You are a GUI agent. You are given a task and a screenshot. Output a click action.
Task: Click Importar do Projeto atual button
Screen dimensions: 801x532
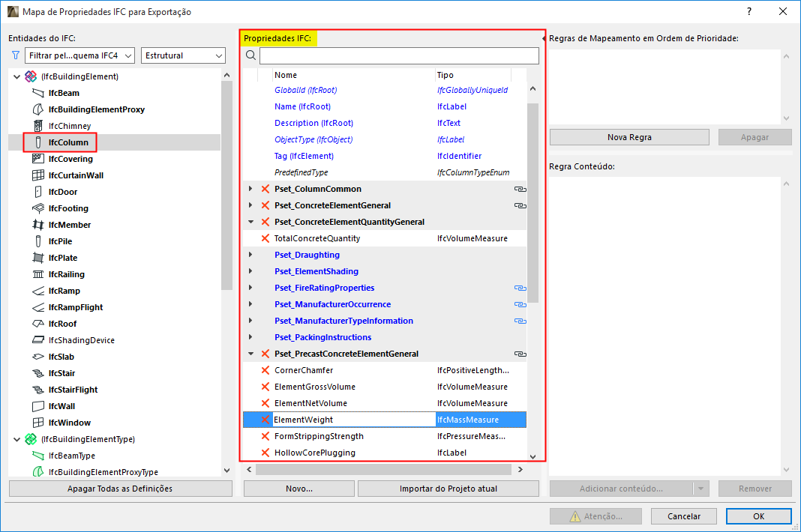(x=448, y=489)
